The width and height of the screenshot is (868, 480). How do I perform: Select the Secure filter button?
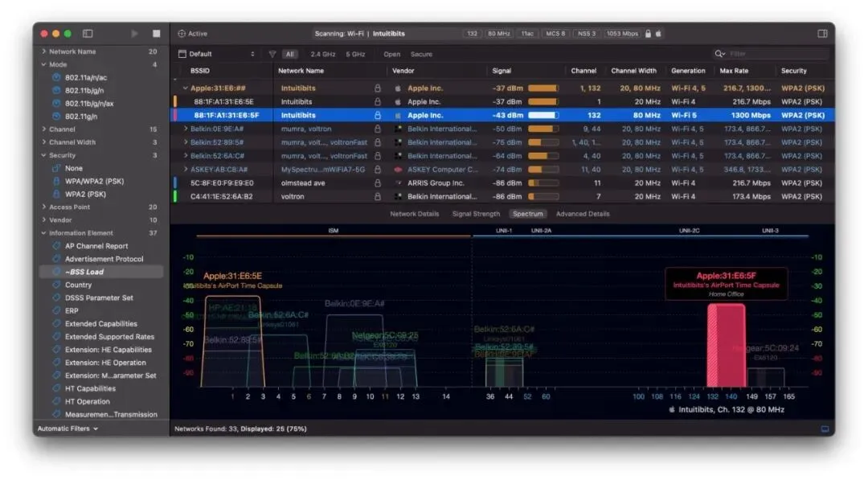[421, 54]
